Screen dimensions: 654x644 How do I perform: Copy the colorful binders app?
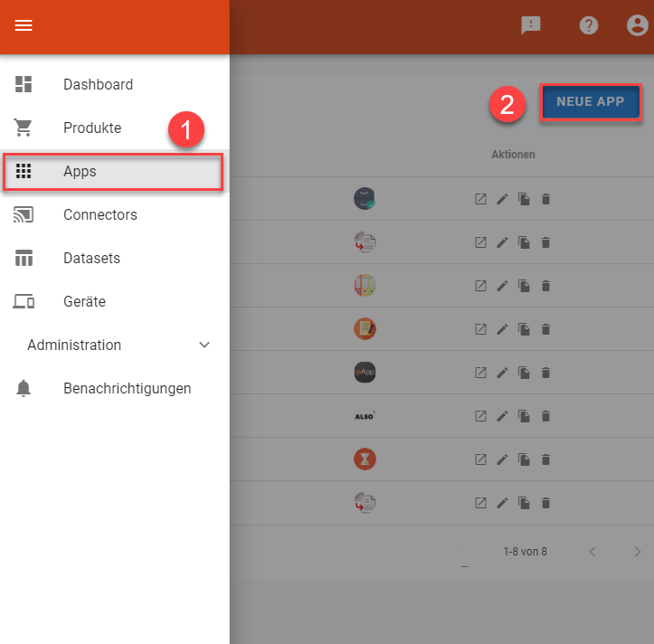click(524, 286)
